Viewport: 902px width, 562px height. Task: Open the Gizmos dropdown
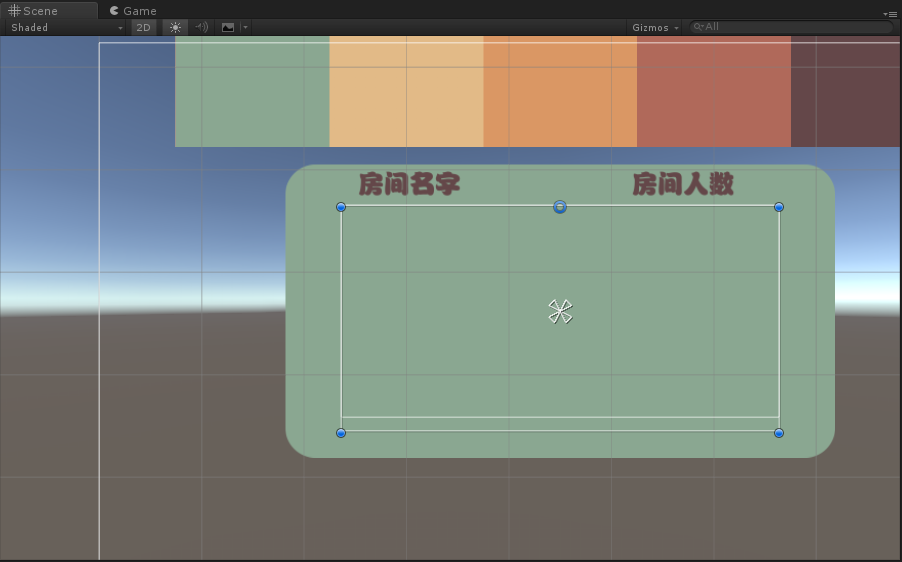click(655, 27)
